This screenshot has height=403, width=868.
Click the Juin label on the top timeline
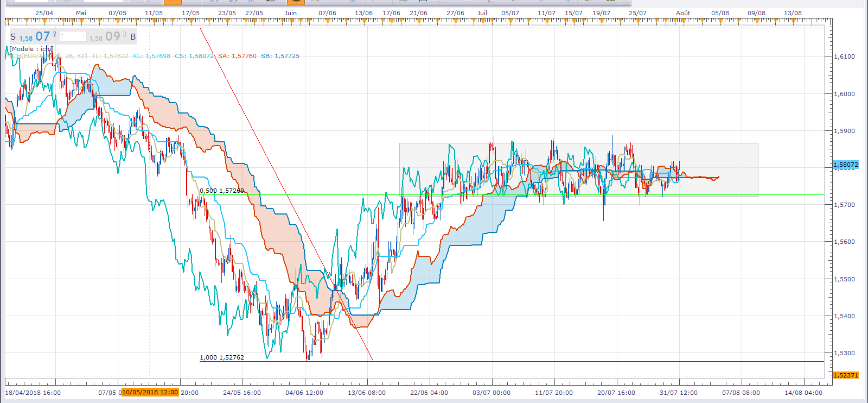coord(291,13)
